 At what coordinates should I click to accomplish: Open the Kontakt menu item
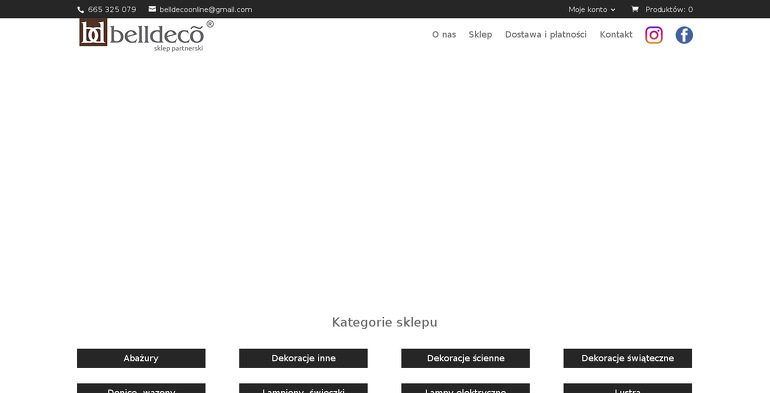point(616,34)
